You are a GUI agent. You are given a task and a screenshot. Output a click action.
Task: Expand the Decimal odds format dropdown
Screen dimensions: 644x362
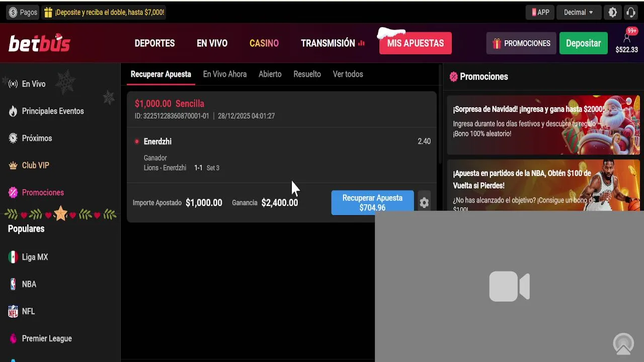578,12
